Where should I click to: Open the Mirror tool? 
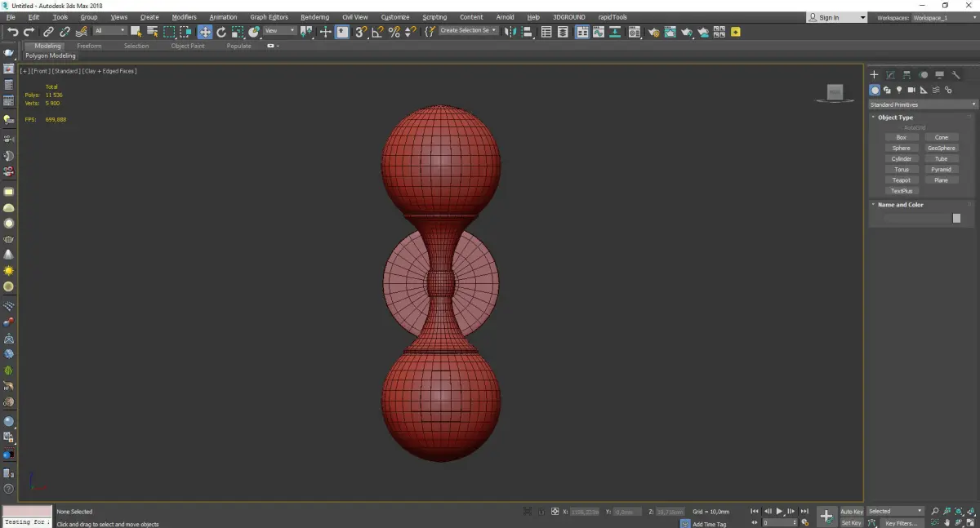pos(510,32)
